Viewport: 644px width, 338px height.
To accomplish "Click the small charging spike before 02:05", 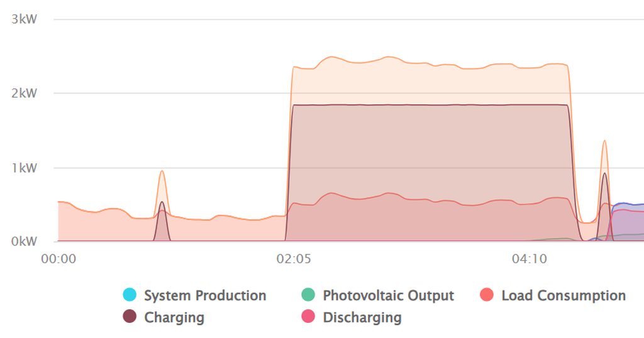I will 162,204.
